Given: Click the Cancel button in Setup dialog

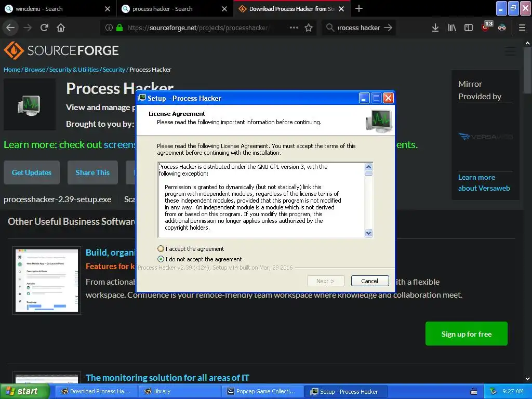Looking at the screenshot, I should (370, 281).
